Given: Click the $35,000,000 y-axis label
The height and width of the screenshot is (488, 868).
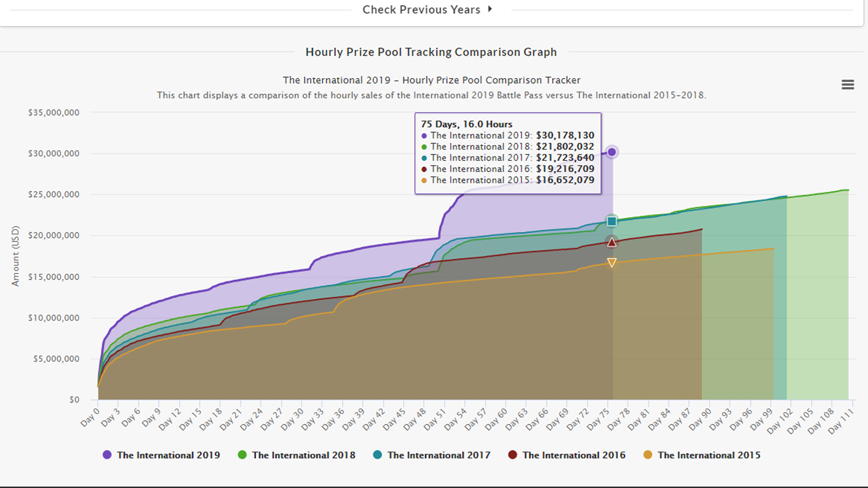Looking at the screenshot, I should tap(53, 113).
